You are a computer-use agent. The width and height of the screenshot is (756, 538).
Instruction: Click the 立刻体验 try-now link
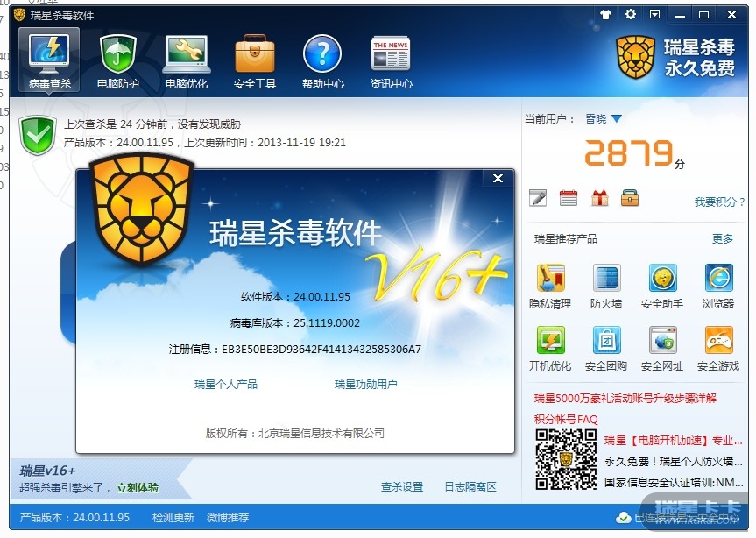tap(138, 488)
